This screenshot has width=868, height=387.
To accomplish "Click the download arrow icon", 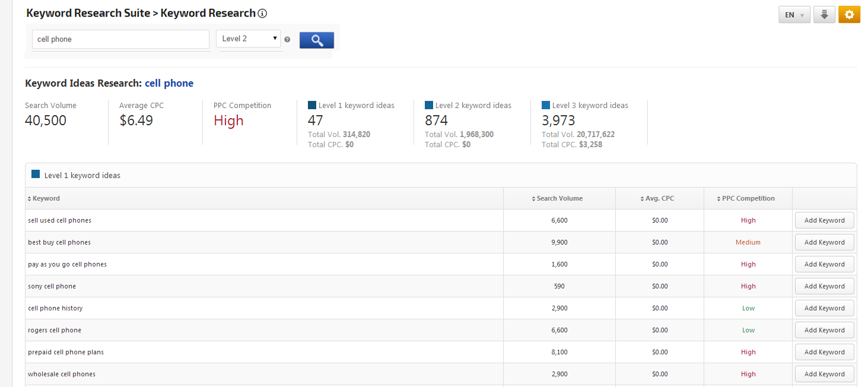I will pyautogui.click(x=824, y=15).
